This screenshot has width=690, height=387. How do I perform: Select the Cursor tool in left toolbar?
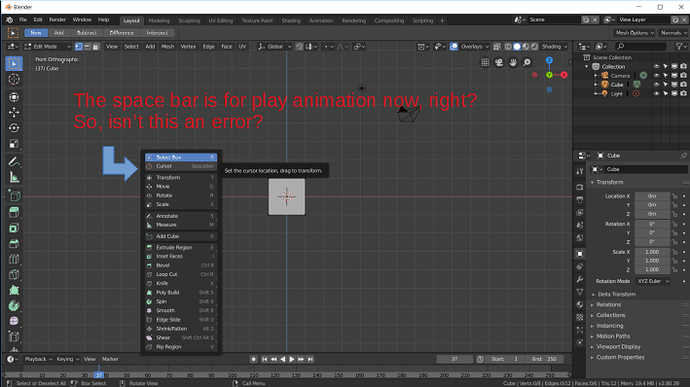point(14,79)
